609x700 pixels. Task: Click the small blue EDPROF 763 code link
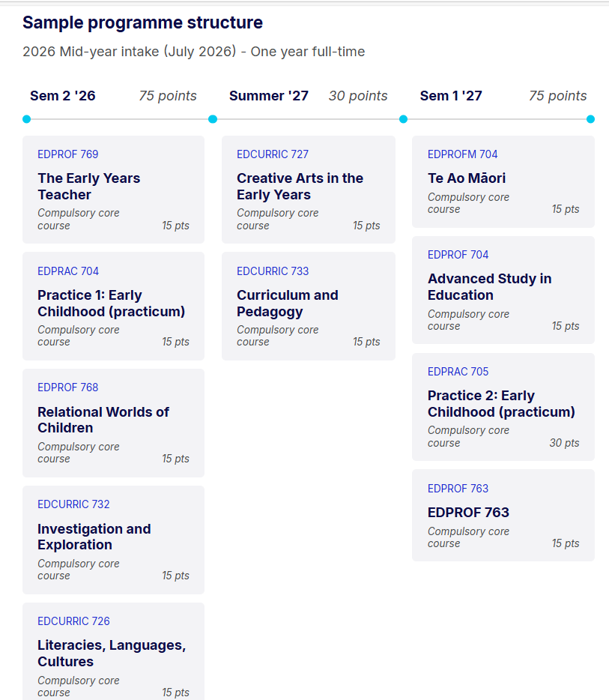458,489
